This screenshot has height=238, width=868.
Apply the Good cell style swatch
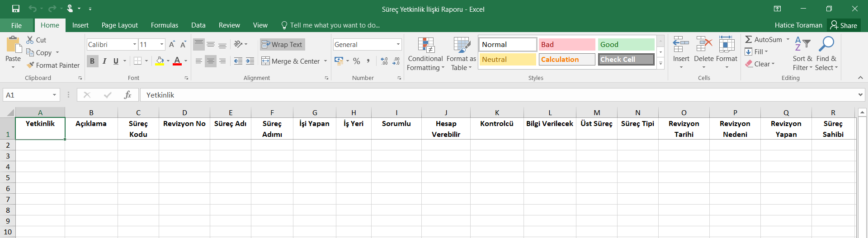coord(626,44)
